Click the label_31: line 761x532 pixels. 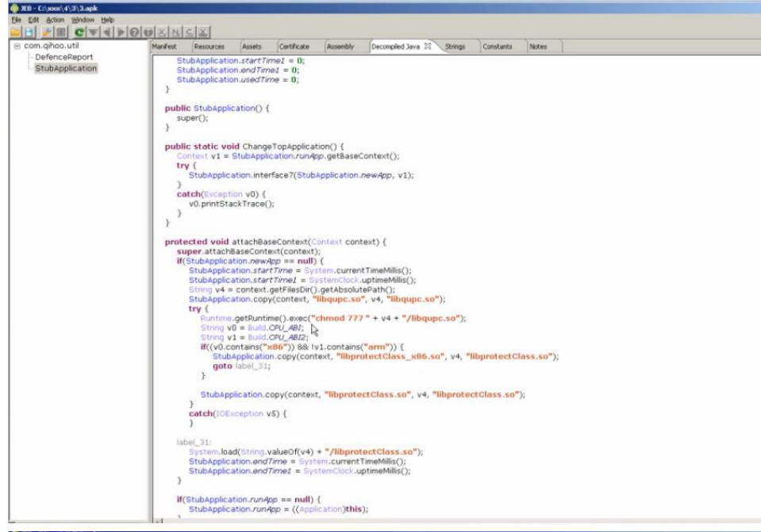tap(194, 442)
